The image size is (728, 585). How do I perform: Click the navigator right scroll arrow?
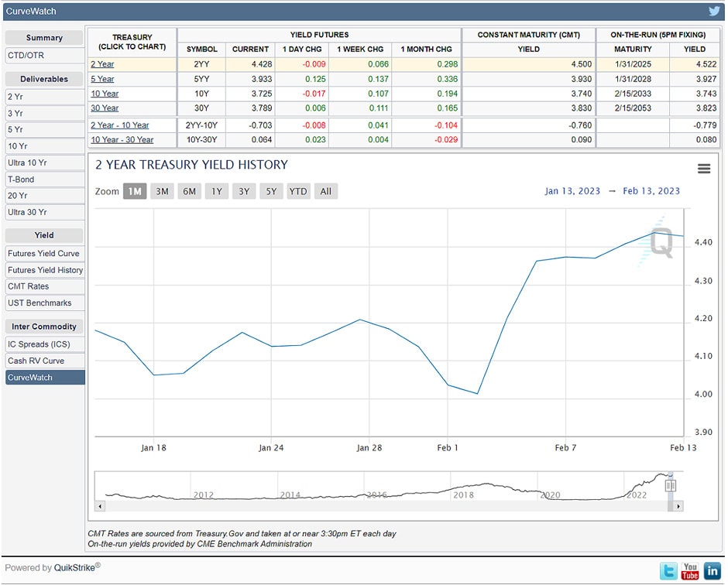pyautogui.click(x=678, y=506)
